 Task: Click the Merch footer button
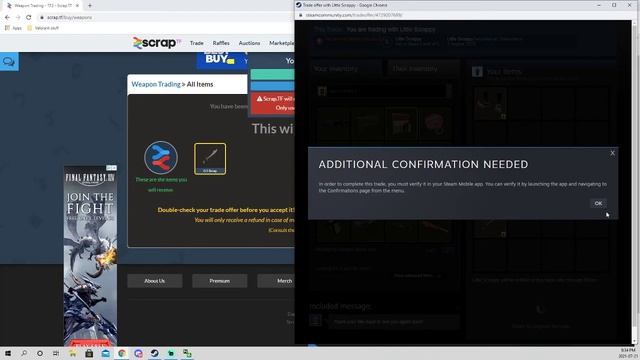point(276,281)
